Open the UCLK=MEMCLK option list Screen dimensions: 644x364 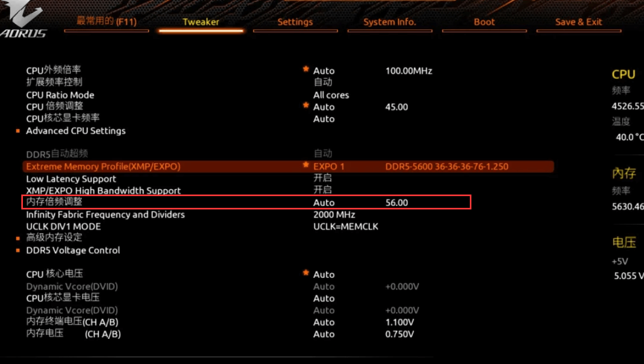(x=345, y=227)
